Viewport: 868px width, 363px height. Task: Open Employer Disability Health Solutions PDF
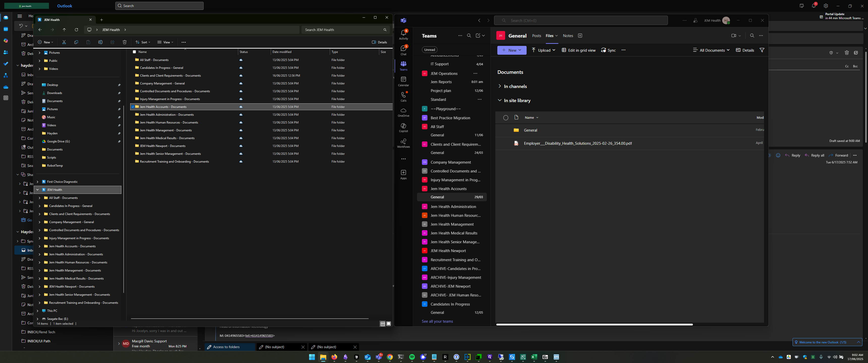[578, 143]
